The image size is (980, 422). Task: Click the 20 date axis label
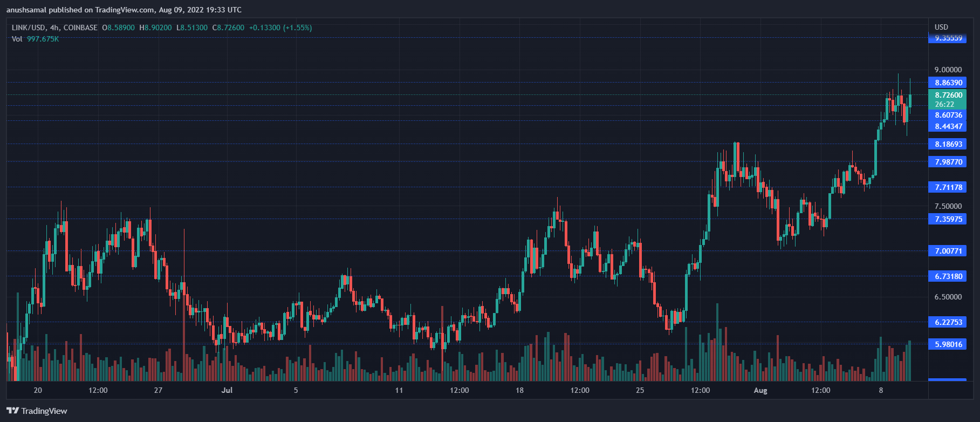tap(38, 390)
